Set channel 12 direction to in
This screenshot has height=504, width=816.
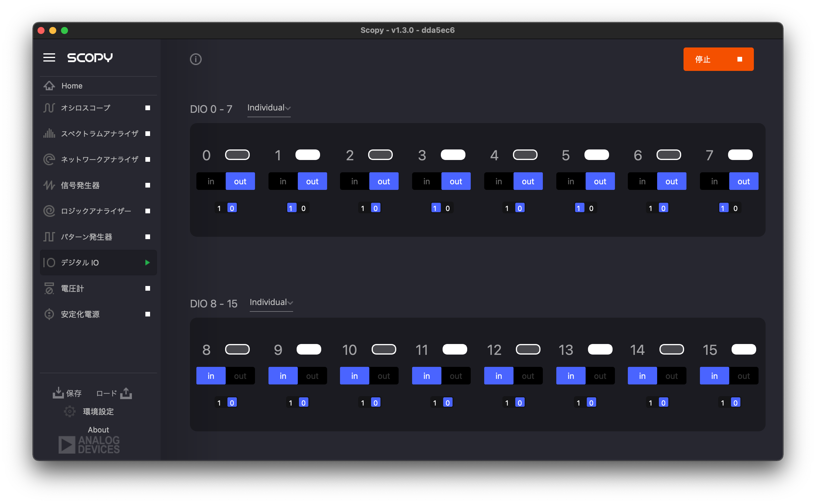(x=498, y=376)
